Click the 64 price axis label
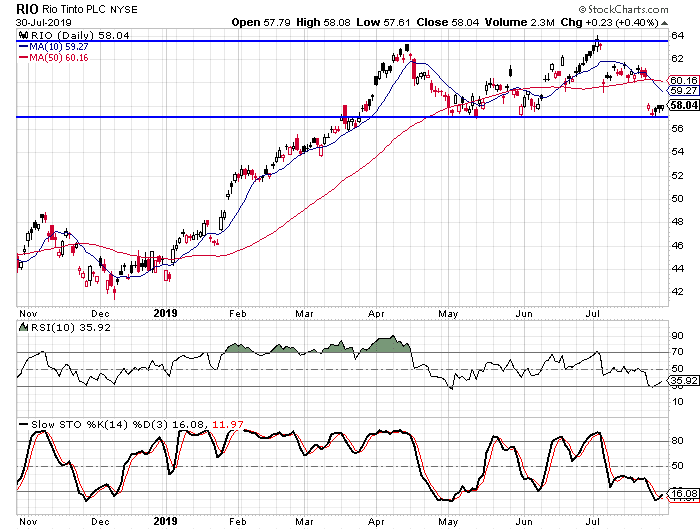The height and width of the screenshot is (530, 700). (x=677, y=35)
